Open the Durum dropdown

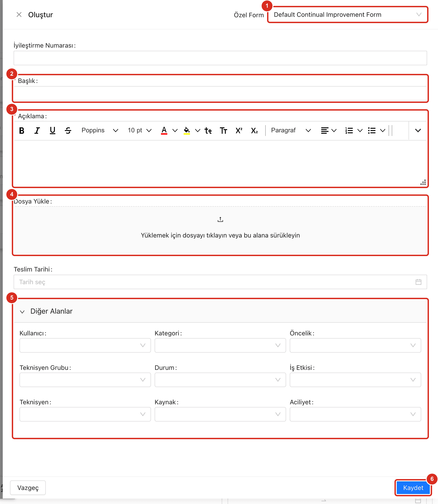point(220,380)
